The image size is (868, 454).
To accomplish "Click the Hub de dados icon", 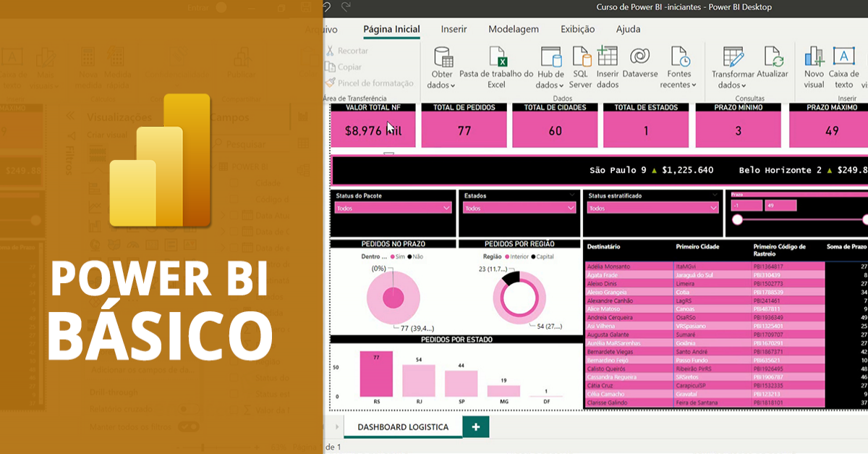I will [551, 56].
